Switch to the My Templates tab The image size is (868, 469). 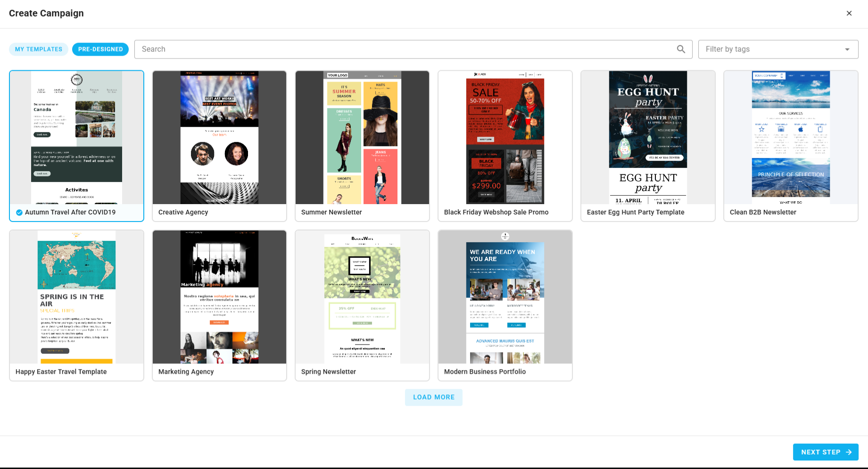coord(38,49)
